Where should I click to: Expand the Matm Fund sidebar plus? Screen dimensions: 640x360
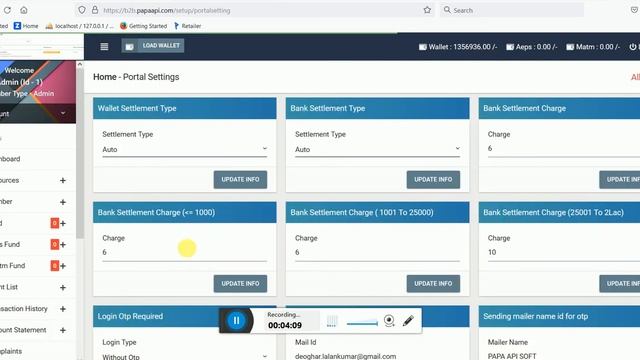pyautogui.click(x=63, y=266)
